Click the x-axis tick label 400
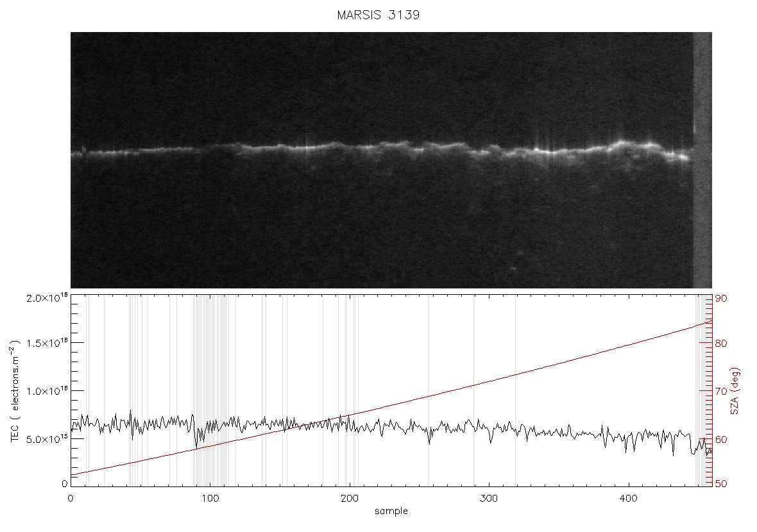Image resolution: width=757 pixels, height=532 pixels. pos(629,498)
